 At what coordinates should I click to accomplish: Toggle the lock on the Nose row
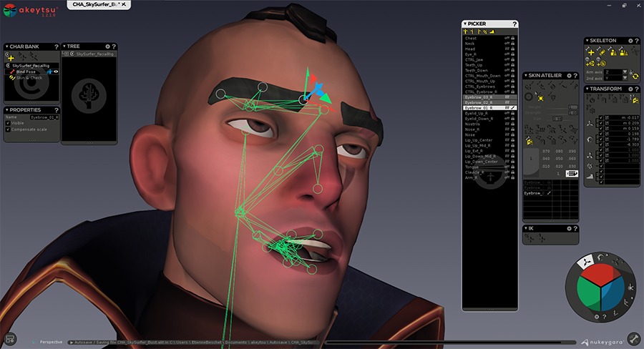click(x=513, y=134)
